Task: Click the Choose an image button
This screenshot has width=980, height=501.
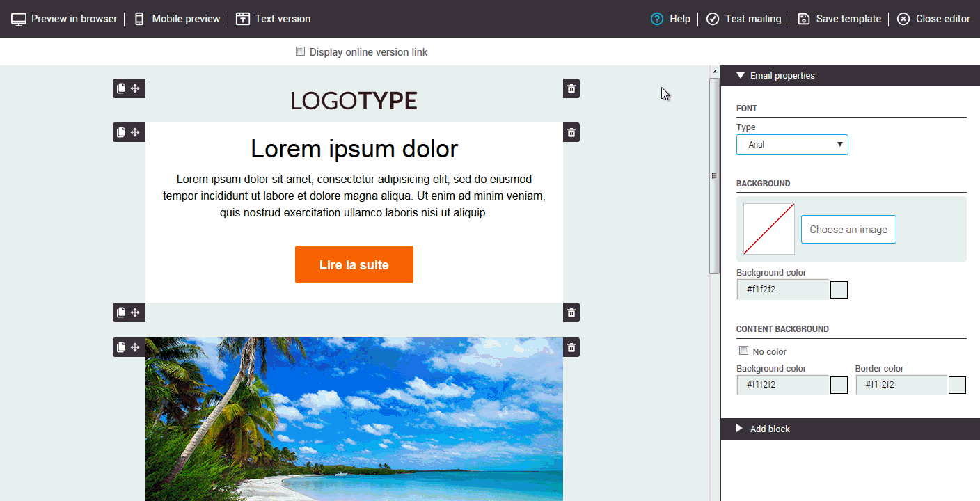Action: coord(848,230)
